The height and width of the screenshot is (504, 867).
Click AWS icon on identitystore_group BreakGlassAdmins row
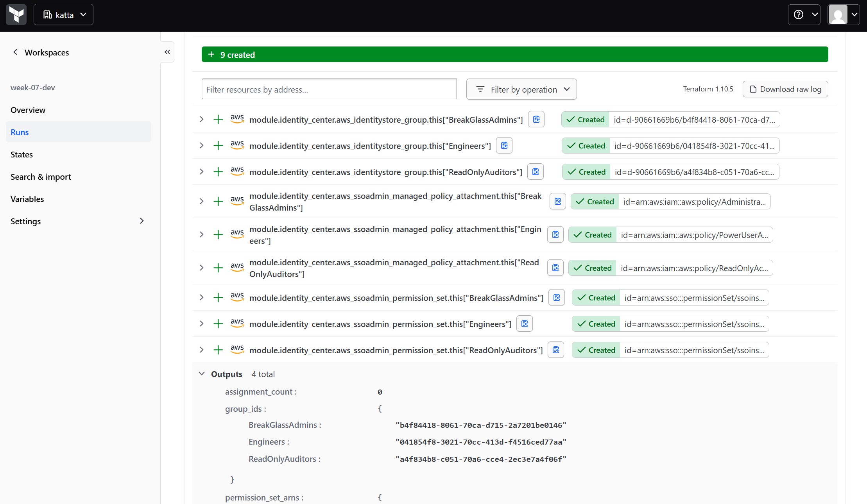(237, 119)
